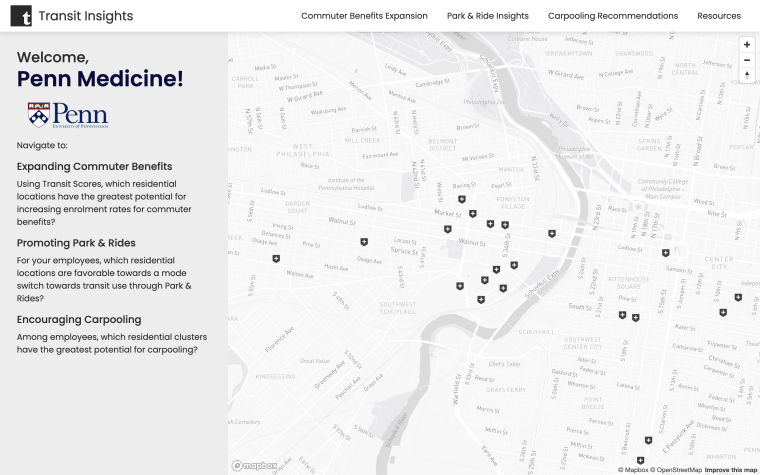Open Park & Ride Insights page
760x475 pixels.
(488, 16)
